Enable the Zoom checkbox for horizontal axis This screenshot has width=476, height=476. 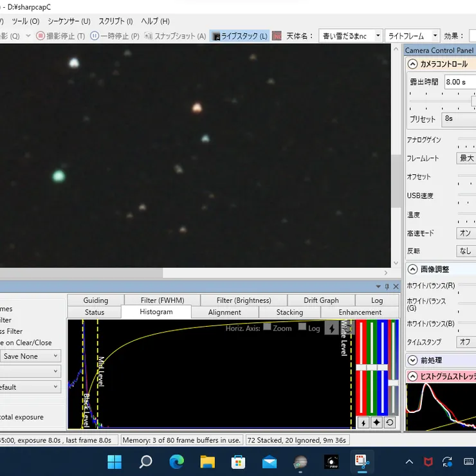pos(267,327)
